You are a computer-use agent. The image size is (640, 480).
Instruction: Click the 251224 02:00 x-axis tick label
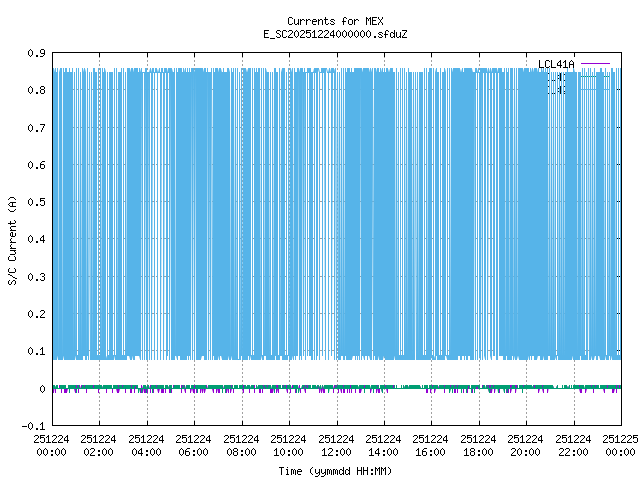click(99, 445)
